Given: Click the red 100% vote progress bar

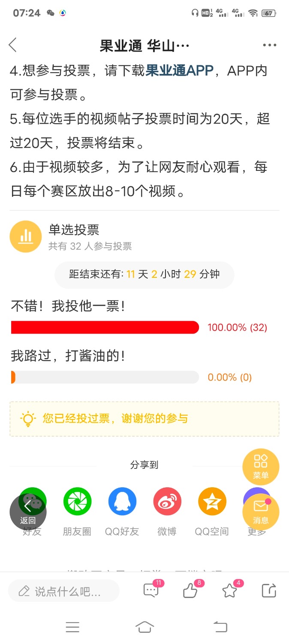Looking at the screenshot, I should click(x=105, y=327).
